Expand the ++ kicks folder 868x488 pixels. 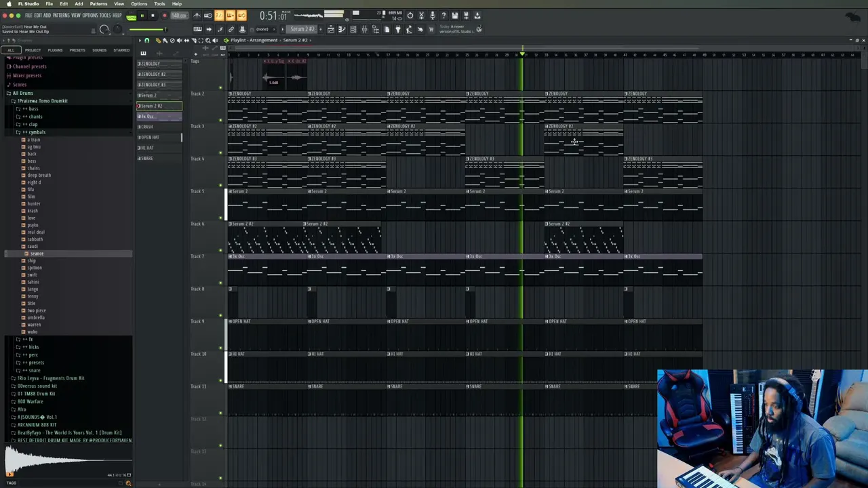point(31,347)
